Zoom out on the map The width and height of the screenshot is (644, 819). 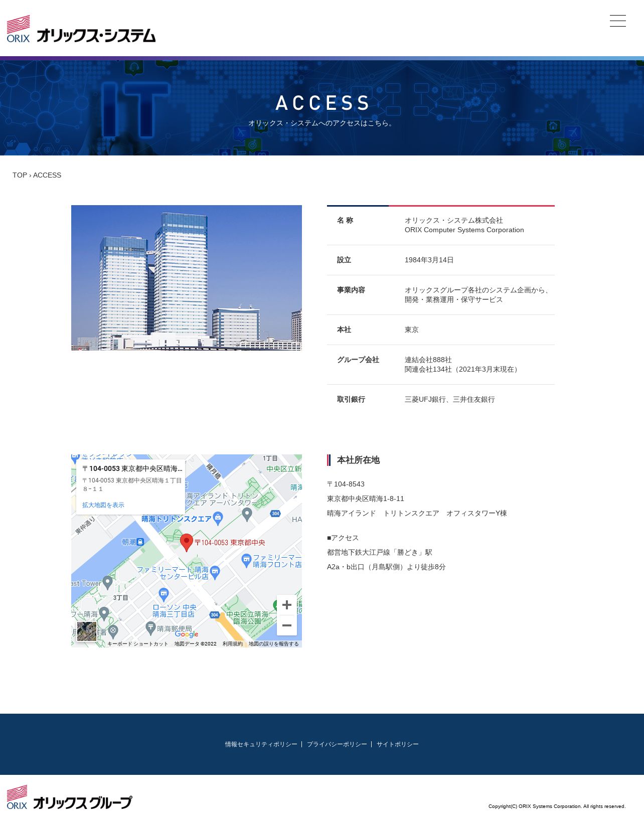pos(287,625)
